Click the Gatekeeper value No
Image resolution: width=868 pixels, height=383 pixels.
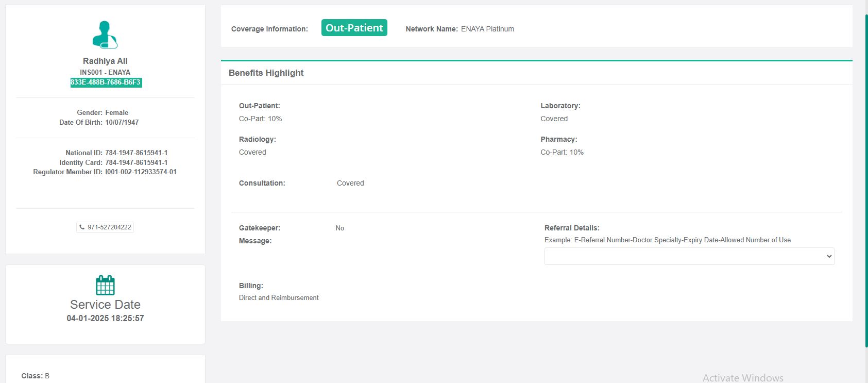coord(339,228)
